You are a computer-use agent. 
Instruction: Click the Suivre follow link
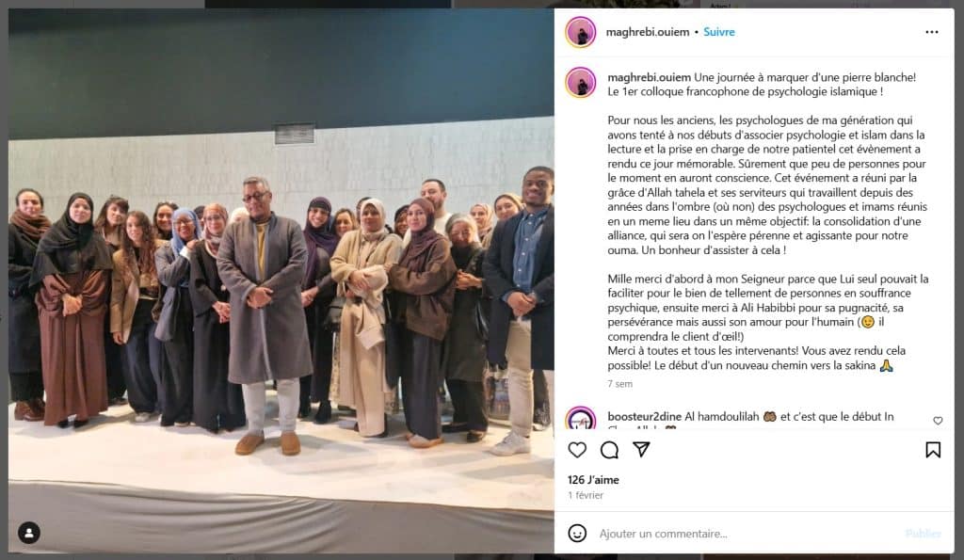click(718, 32)
